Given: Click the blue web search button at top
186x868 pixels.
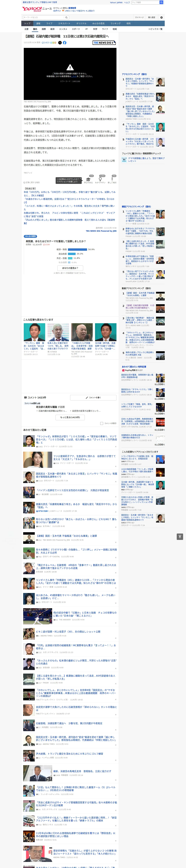Looking at the screenshot, I should point(161,2).
